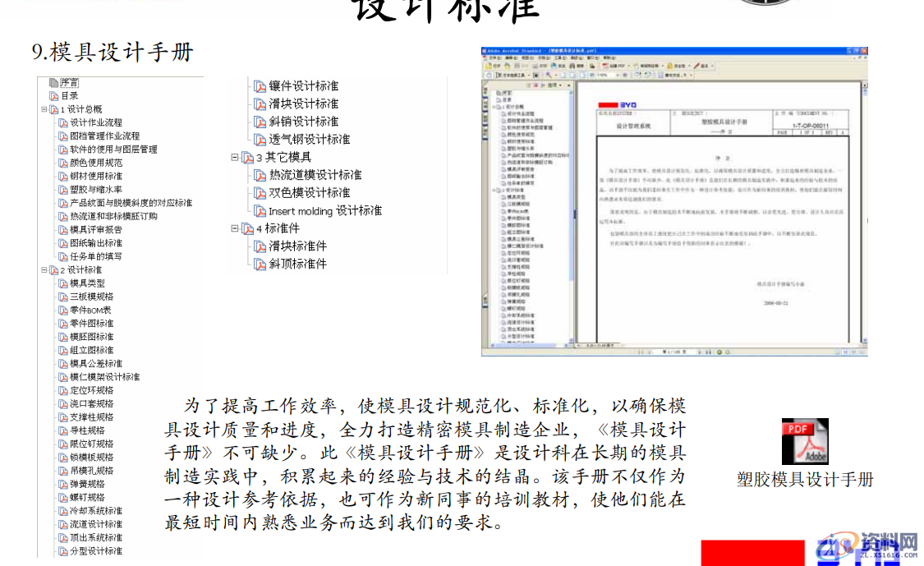Click the Email document icon in Acrobat
The width and height of the screenshot is (924, 566).
pos(553,66)
